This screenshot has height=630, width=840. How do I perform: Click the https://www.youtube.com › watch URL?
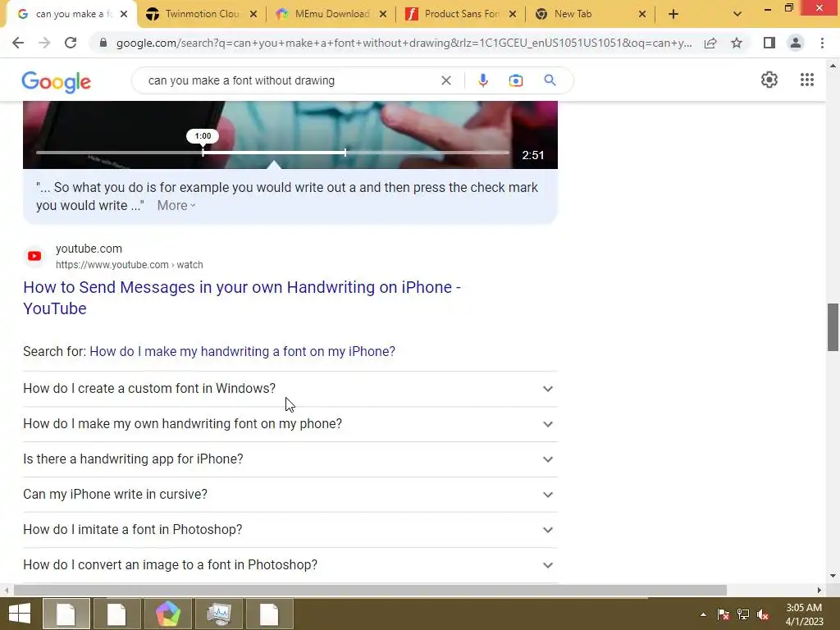129,265
